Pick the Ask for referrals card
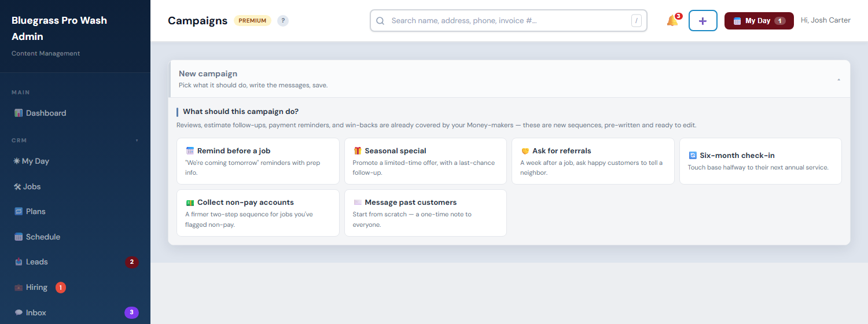 [x=593, y=161]
